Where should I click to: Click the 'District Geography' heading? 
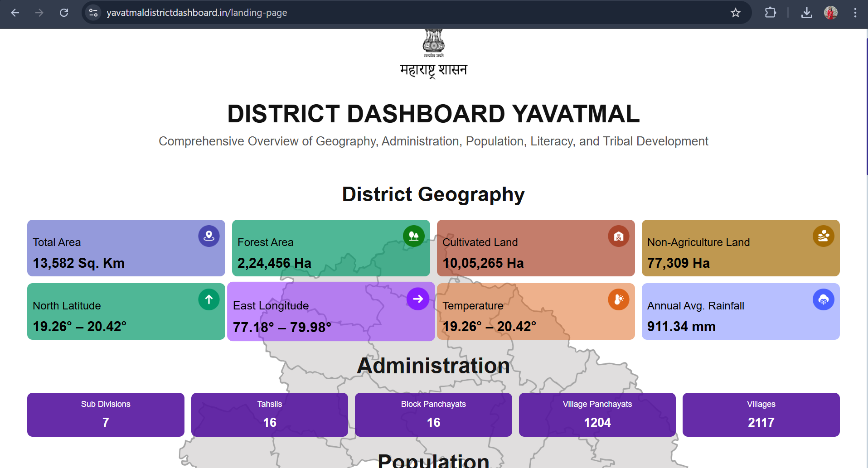point(433,194)
